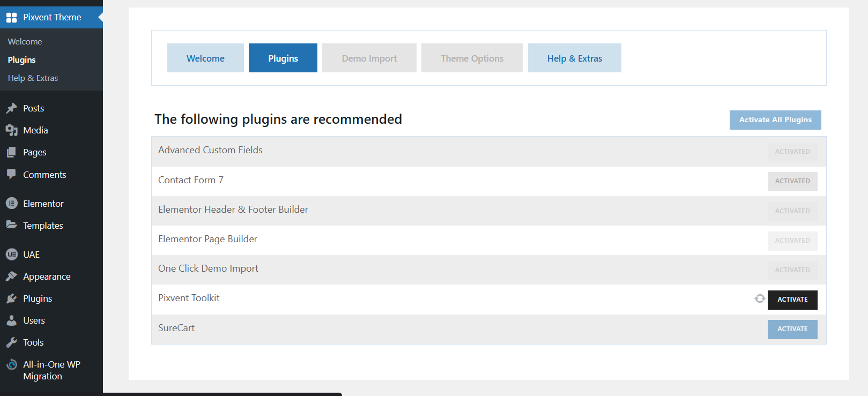The width and height of the screenshot is (868, 396).
Task: Click the Media icon in sidebar
Action: (12, 130)
